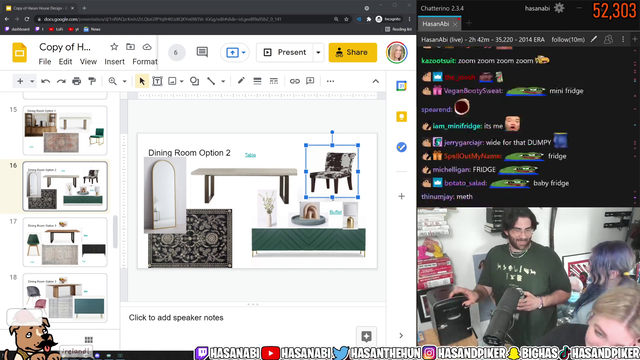This screenshot has width=640, height=360.
Task: Insert a Text box
Action: tap(157, 81)
